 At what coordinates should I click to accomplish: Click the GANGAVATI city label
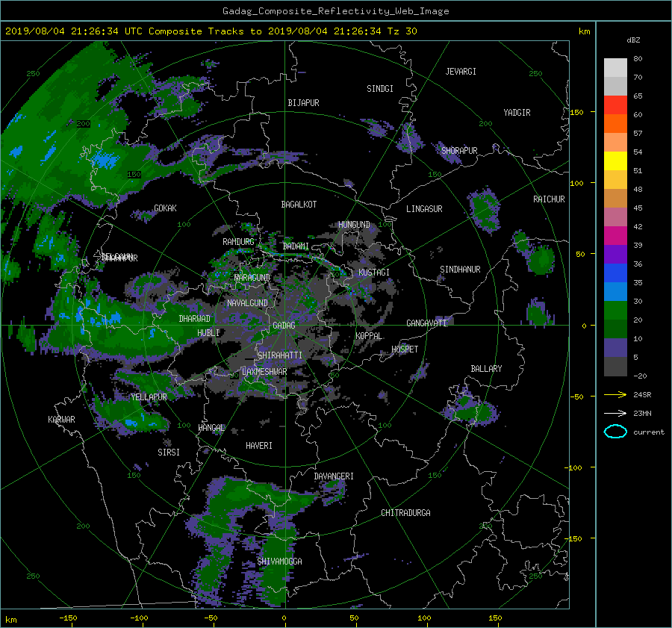426,323
